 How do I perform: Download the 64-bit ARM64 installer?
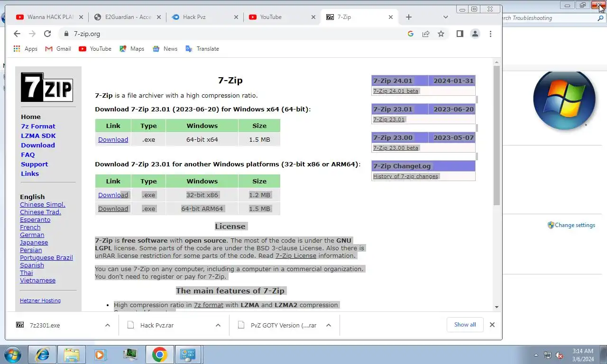[113, 209]
